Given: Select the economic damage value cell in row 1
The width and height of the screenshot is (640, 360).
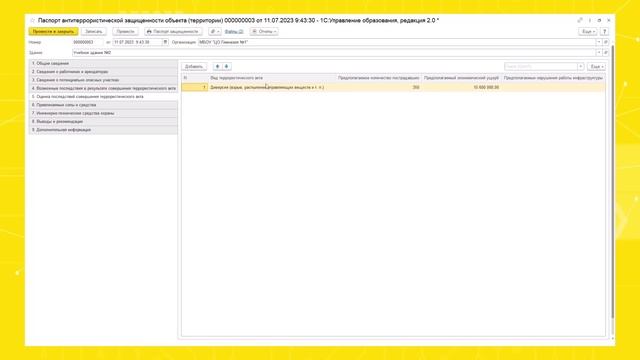Looking at the screenshot, I should coord(461,87).
